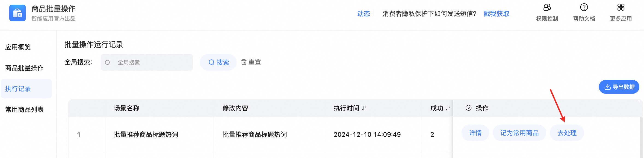Open 商品批量操作 sidebar item

point(24,68)
